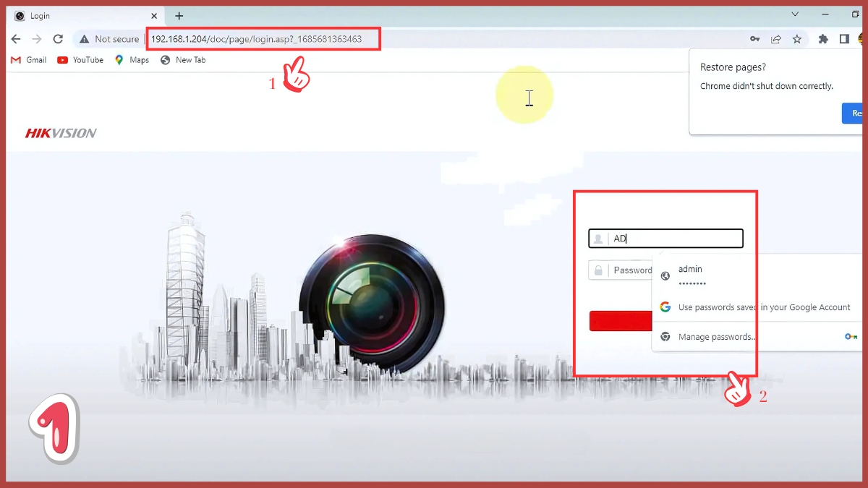Open the Not secure site info
868x488 pixels.
[109, 39]
